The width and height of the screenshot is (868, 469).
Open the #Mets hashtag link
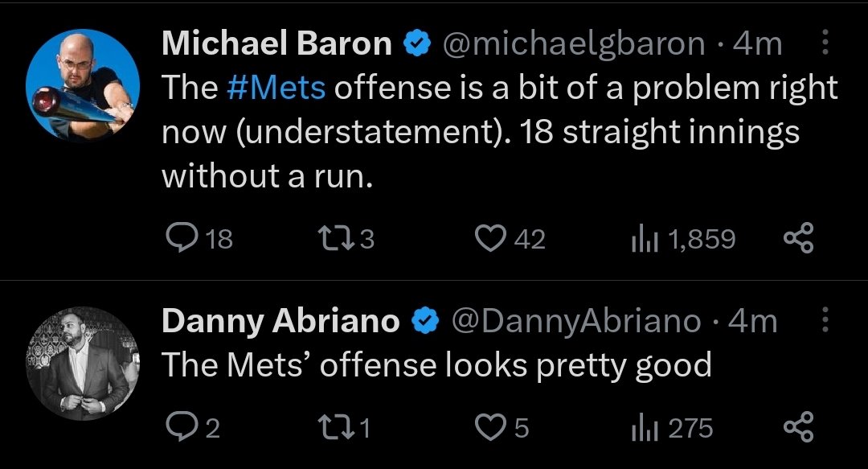(276, 88)
